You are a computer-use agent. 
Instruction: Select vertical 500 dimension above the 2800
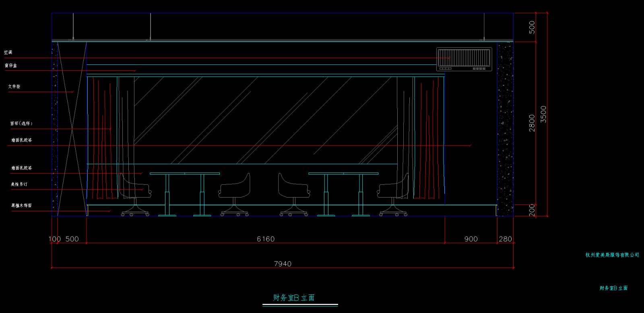532,27
